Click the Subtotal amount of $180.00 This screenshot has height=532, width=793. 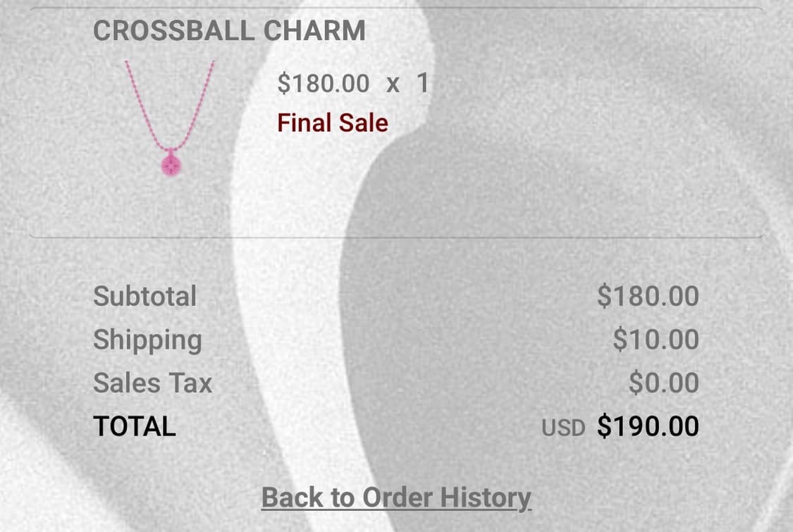648,296
